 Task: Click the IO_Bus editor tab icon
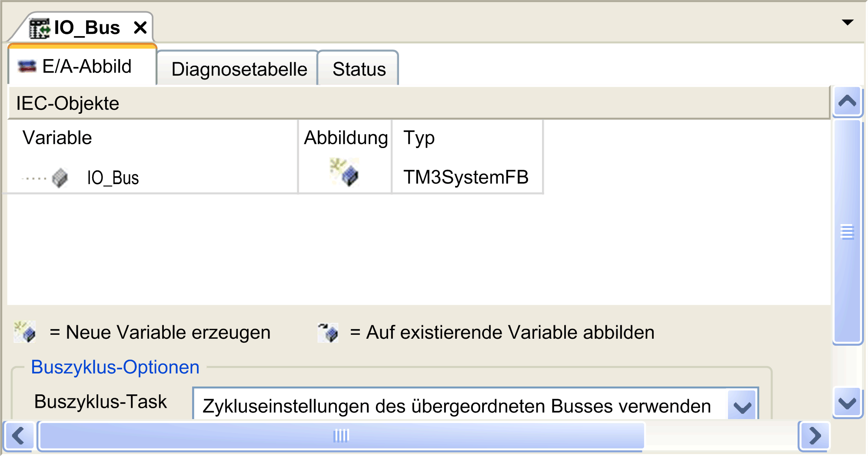pyautogui.click(x=40, y=28)
